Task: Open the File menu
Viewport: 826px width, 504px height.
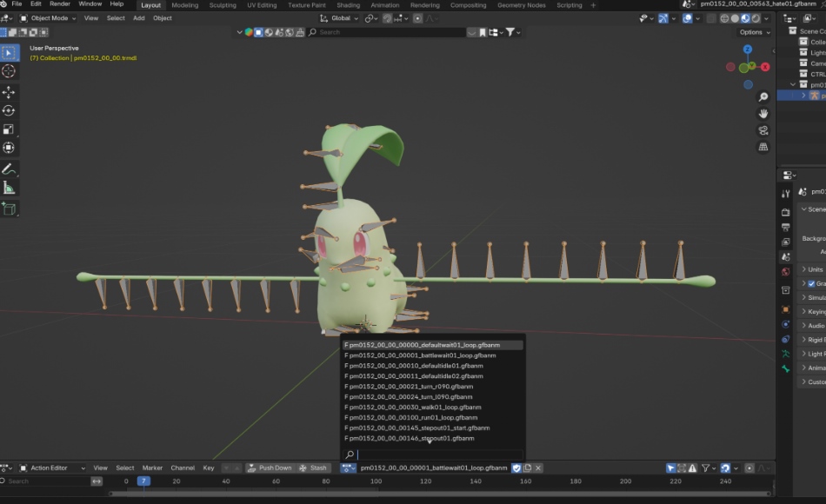Action: (17, 3)
